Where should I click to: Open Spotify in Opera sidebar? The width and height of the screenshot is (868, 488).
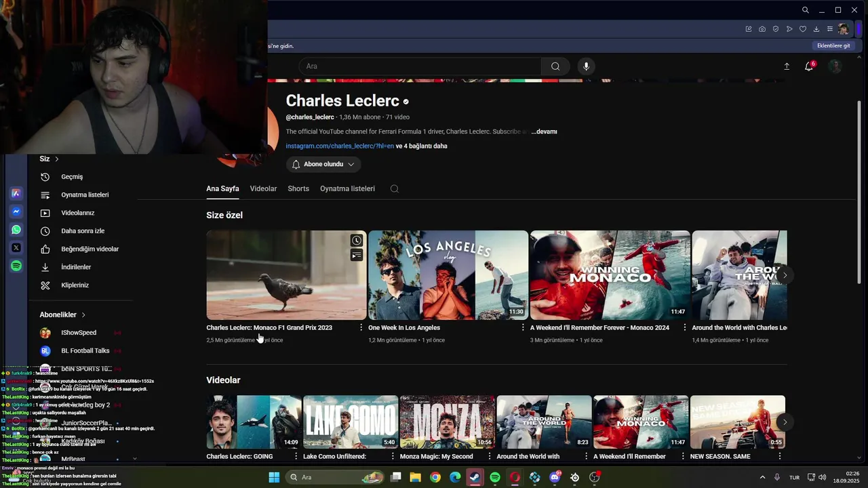pos(16,266)
